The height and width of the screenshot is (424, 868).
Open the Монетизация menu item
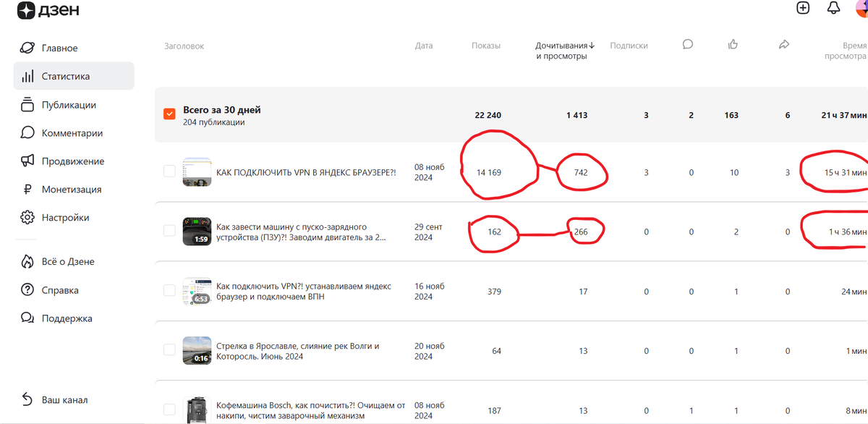[x=72, y=189]
